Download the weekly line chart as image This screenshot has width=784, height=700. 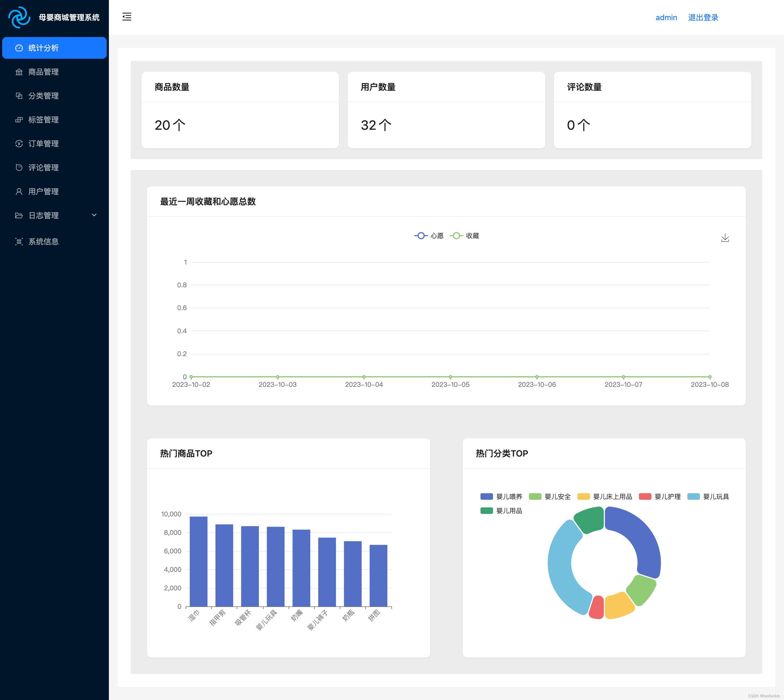click(x=725, y=238)
